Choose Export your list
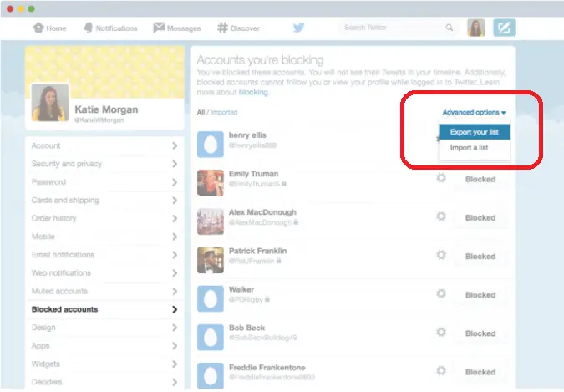The width and height of the screenshot is (564, 392). coord(474,132)
